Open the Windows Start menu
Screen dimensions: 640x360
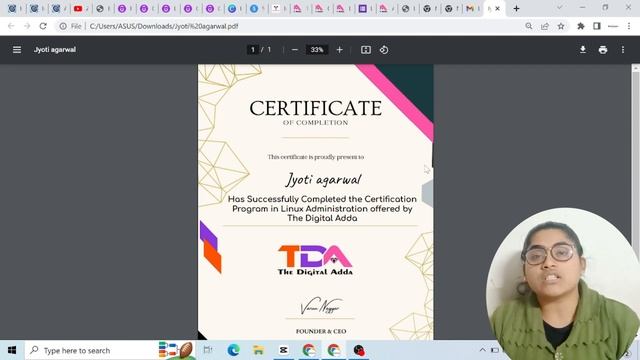click(x=12, y=350)
